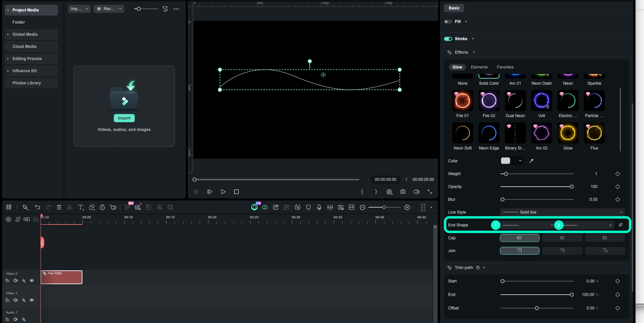Open the audio mixer icon
The width and height of the screenshot is (644, 323).
[x=330, y=207]
